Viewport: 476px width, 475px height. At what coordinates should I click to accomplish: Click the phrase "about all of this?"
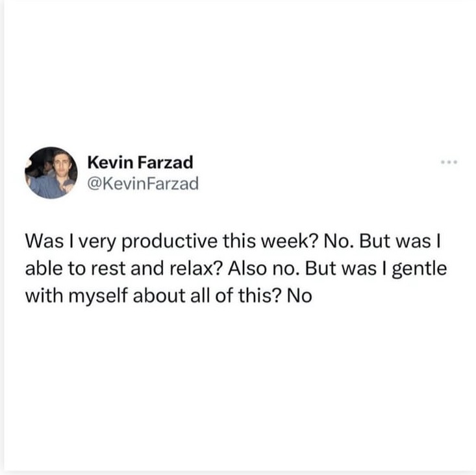[x=207, y=296]
